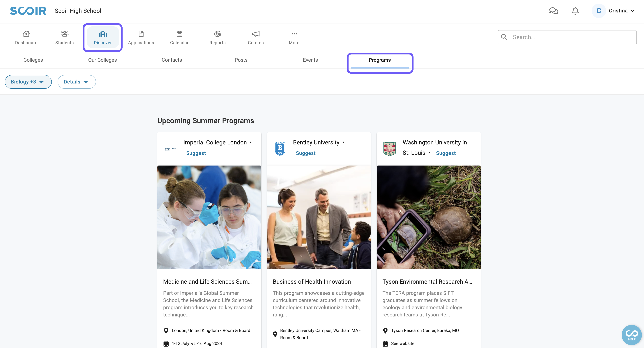Open Tyson Environmental Research program title
Screen dimensions: 644x348
[x=427, y=281]
